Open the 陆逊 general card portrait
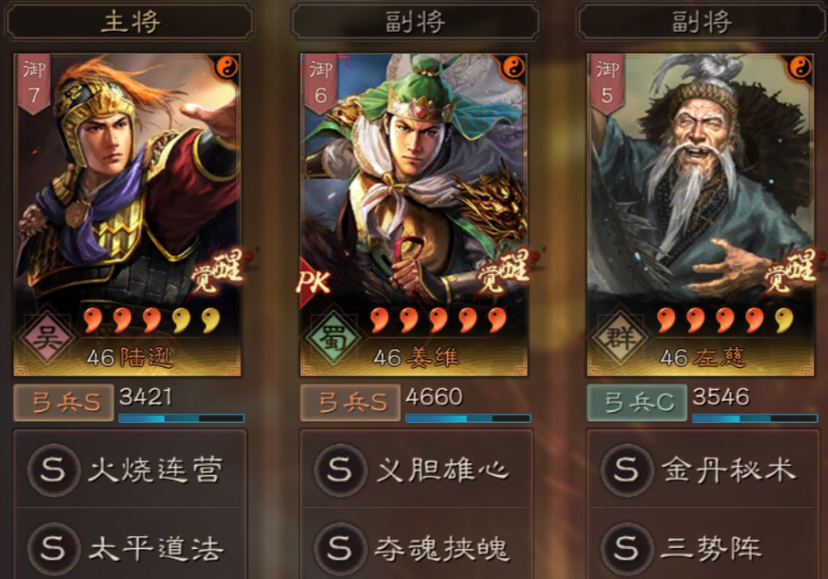 click(x=127, y=214)
